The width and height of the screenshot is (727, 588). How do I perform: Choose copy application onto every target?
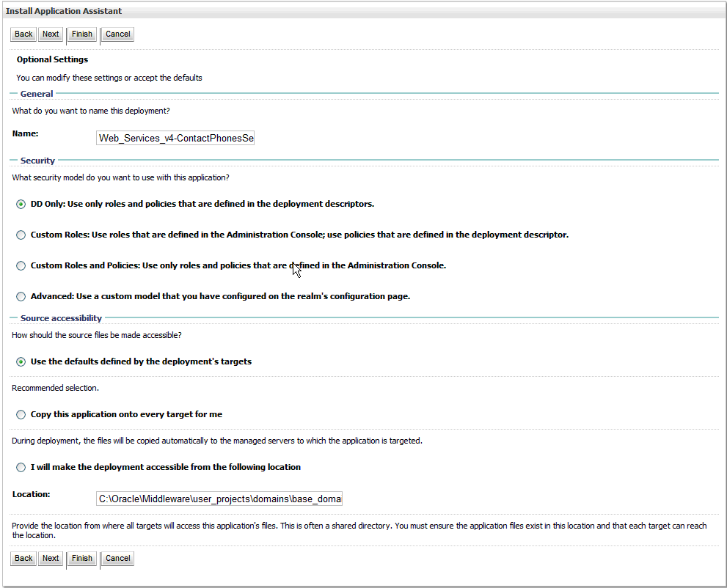[x=21, y=414]
